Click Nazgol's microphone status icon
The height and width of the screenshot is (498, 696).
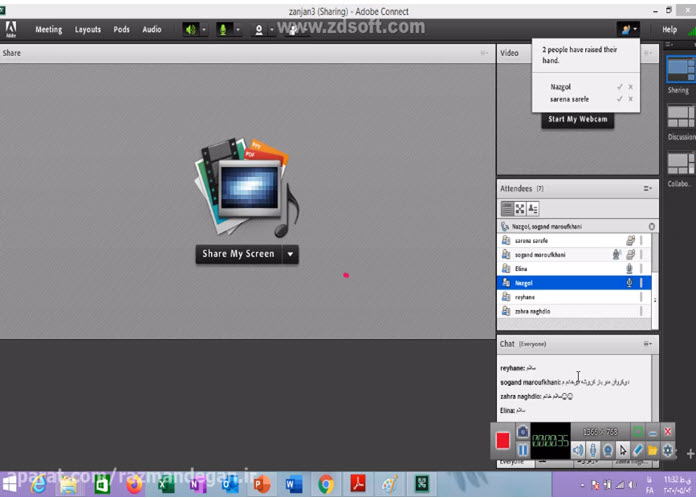[629, 283]
